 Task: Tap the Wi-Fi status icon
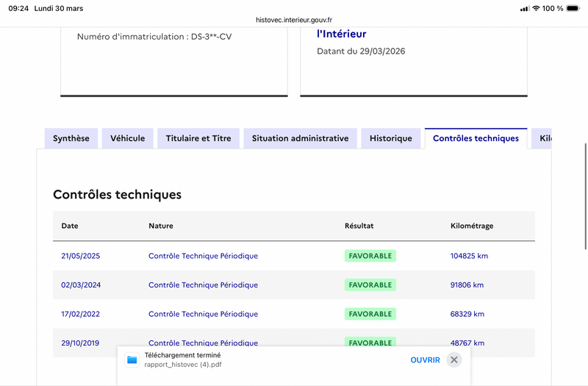(x=536, y=8)
